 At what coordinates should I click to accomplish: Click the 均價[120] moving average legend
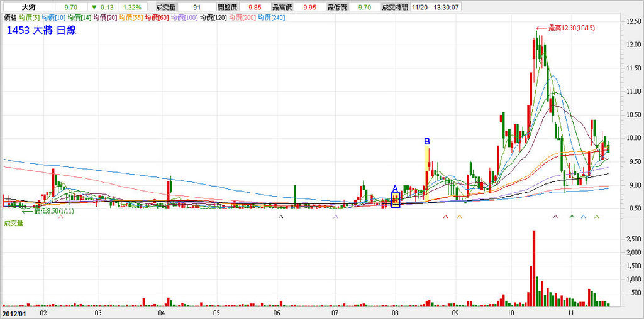click(x=213, y=18)
